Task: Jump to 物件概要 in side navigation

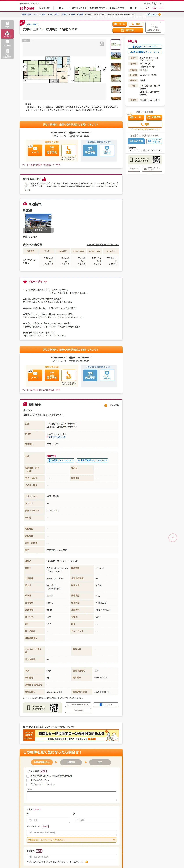Action: (7, 43)
